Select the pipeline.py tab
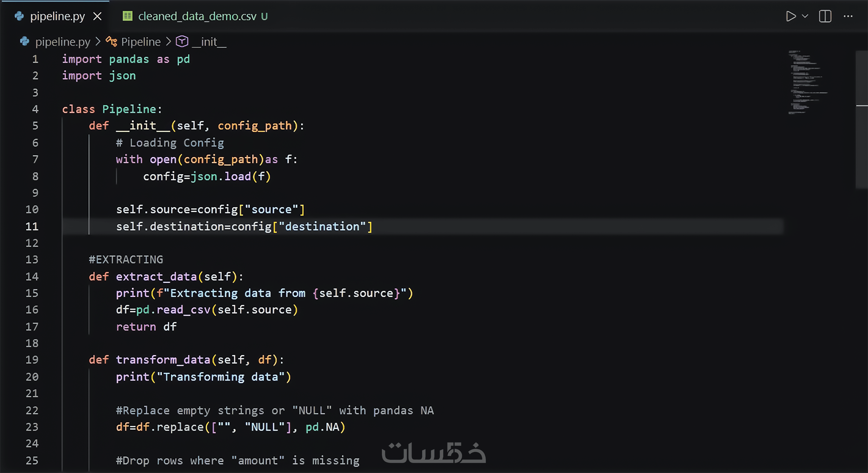868x473 pixels. 57,16
